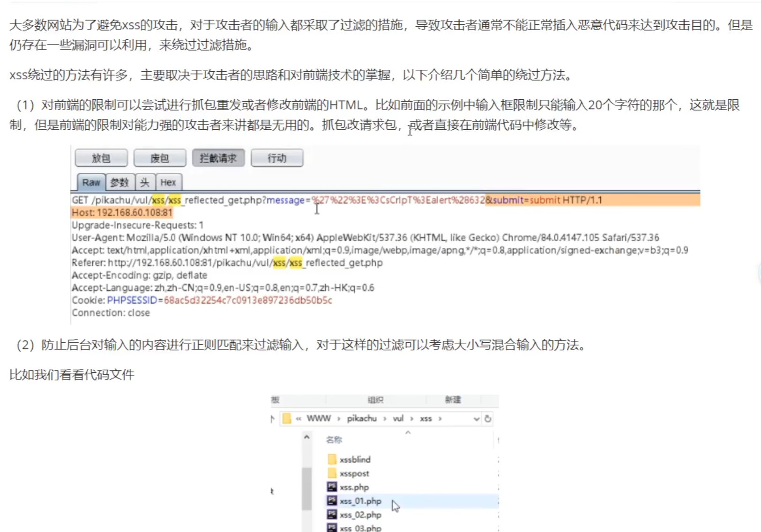Forward the packet with the 放包 button
The width and height of the screenshot is (761, 532).
101,158
